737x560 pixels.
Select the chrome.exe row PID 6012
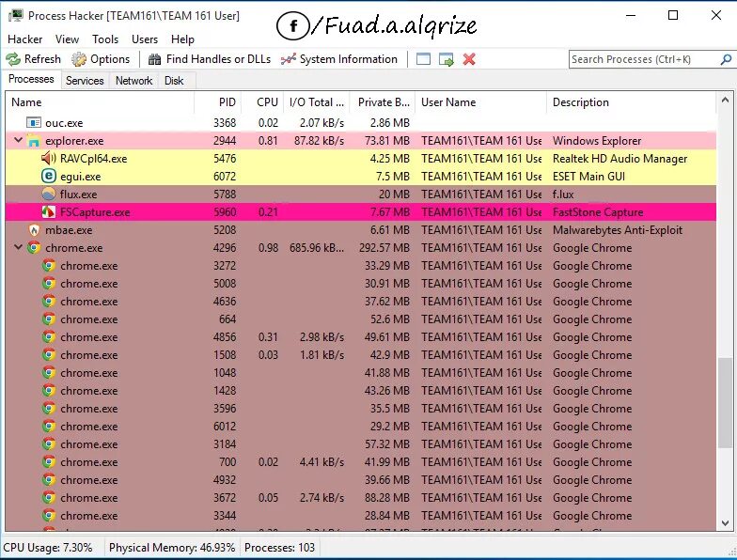(x=361, y=427)
